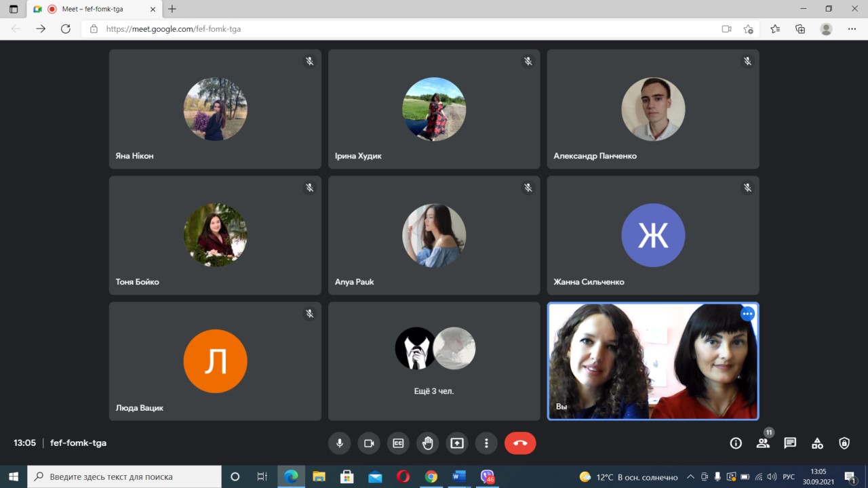Viewport: 868px width, 488px height.
Task: Show the participants list panel
Action: [763, 443]
